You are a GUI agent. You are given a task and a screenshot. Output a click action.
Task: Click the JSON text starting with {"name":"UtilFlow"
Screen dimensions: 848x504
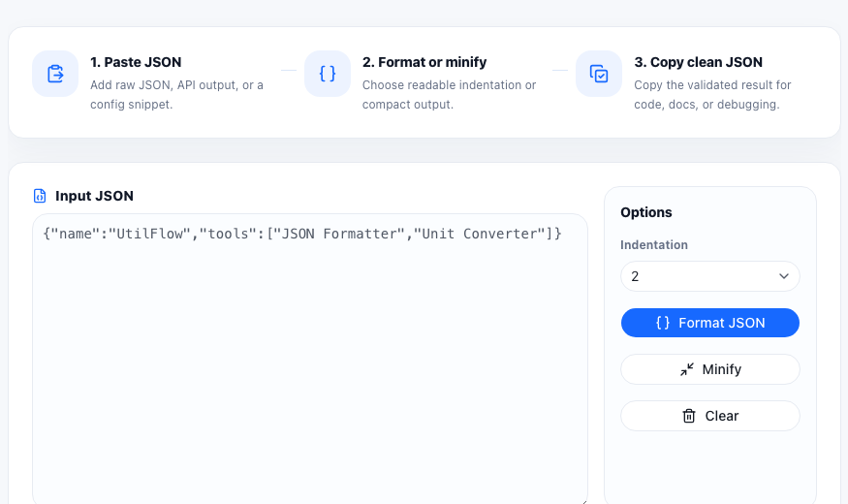[x=302, y=234]
